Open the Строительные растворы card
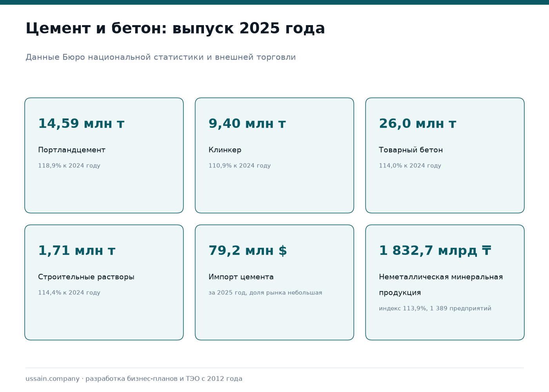Image resolution: width=549 pixels, height=392 pixels. pyautogui.click(x=104, y=282)
